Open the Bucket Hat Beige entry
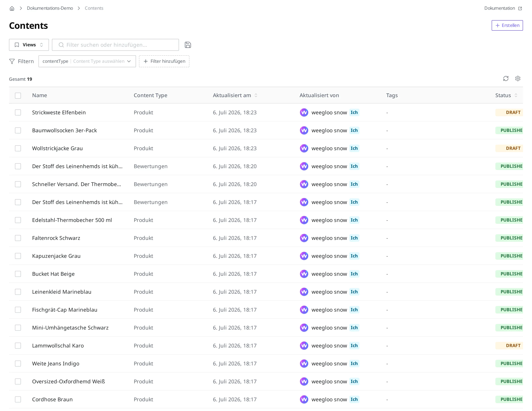This screenshot has width=532, height=411. 53,274
